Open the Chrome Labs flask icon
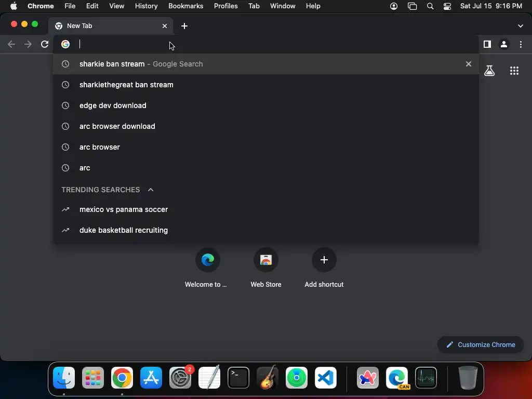532x399 pixels. tap(489, 71)
